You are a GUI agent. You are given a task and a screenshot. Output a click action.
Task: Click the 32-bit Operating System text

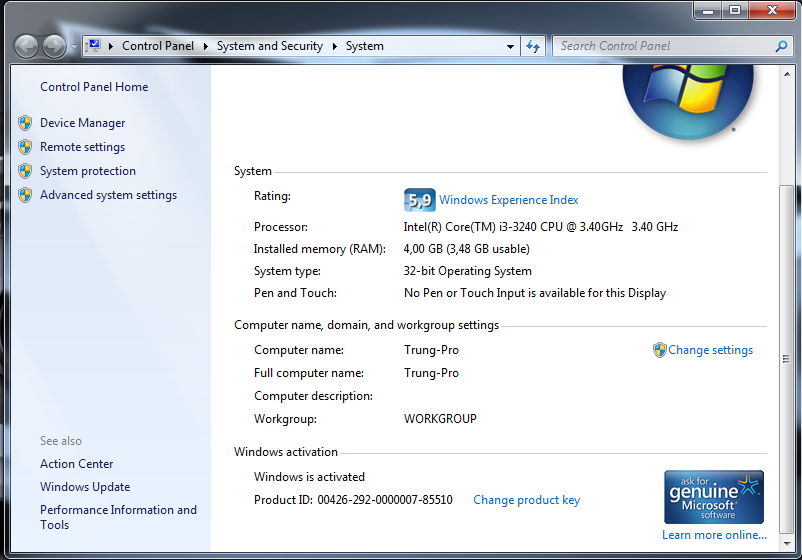tap(467, 271)
